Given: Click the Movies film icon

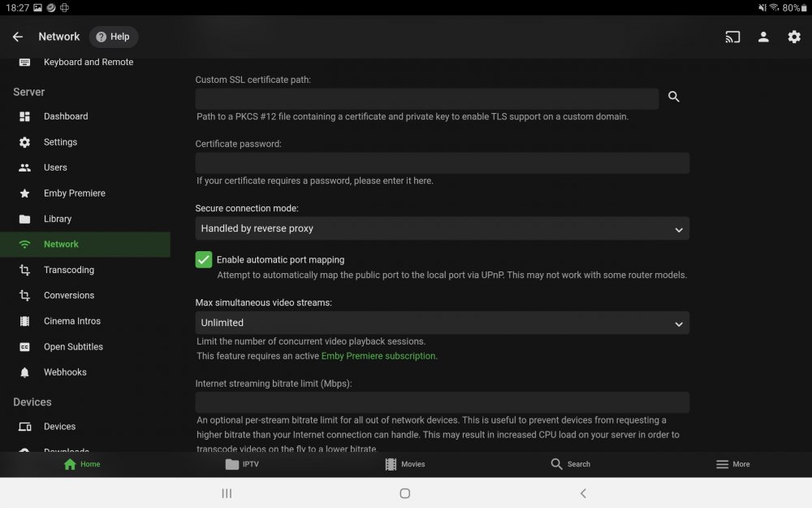Looking at the screenshot, I should point(391,464).
